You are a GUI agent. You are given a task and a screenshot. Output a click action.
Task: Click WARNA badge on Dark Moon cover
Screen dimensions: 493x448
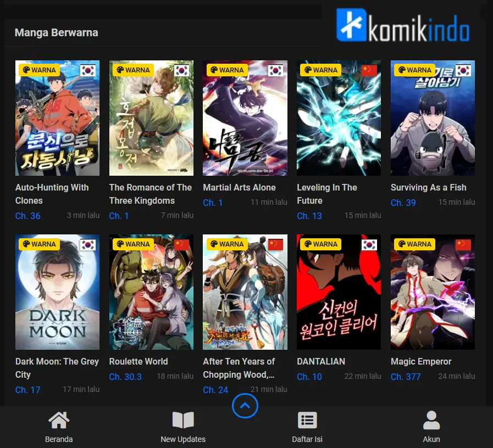click(x=39, y=244)
